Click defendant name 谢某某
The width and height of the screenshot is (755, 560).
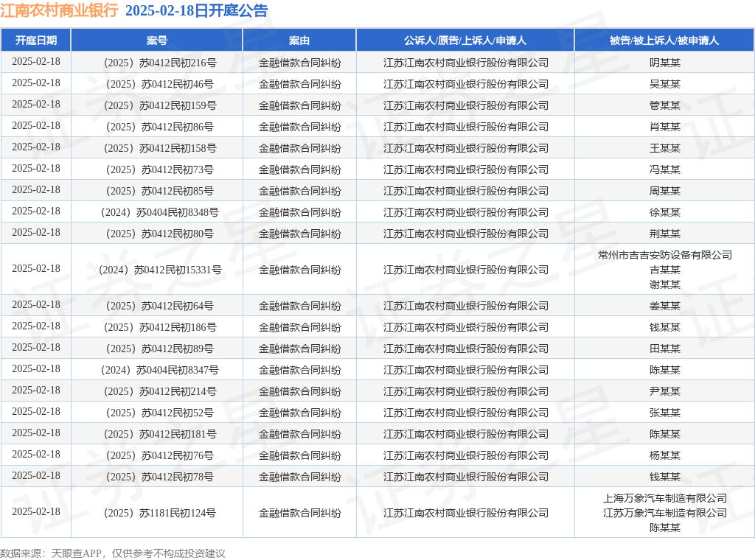pyautogui.click(x=664, y=285)
